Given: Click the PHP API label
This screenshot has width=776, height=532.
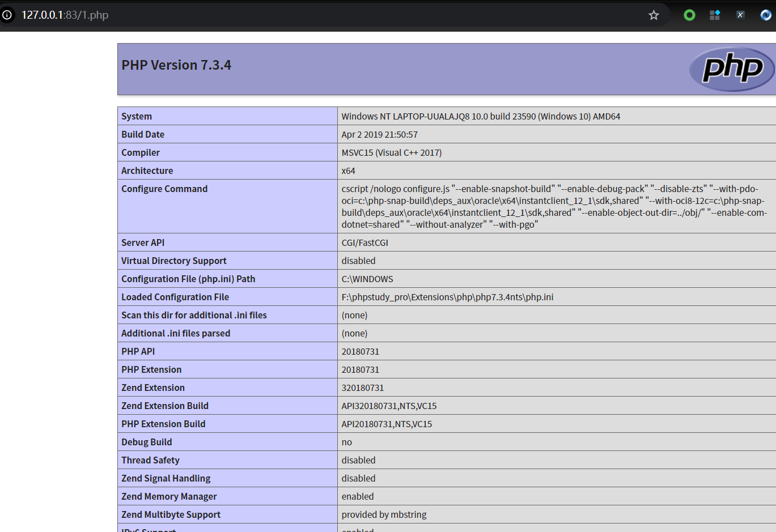Looking at the screenshot, I should 138,351.
